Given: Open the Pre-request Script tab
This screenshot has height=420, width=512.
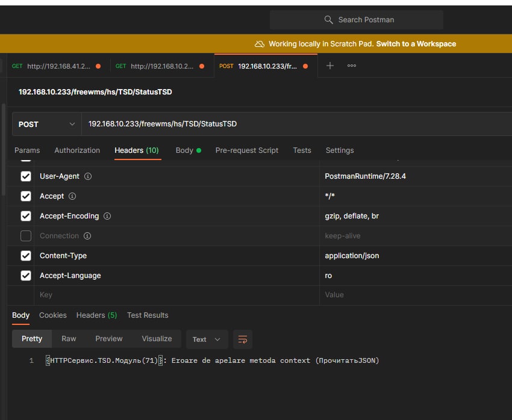Looking at the screenshot, I should point(246,150).
